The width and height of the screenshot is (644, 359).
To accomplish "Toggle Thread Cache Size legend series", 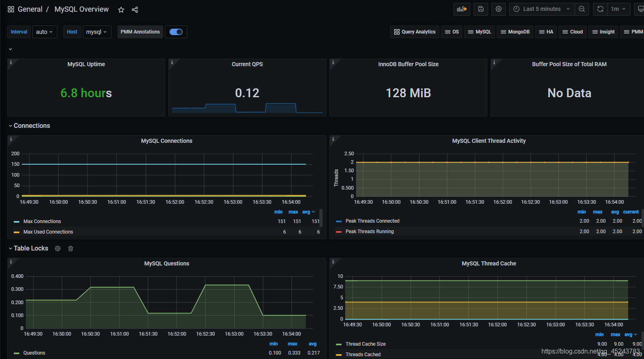I will point(365,344).
